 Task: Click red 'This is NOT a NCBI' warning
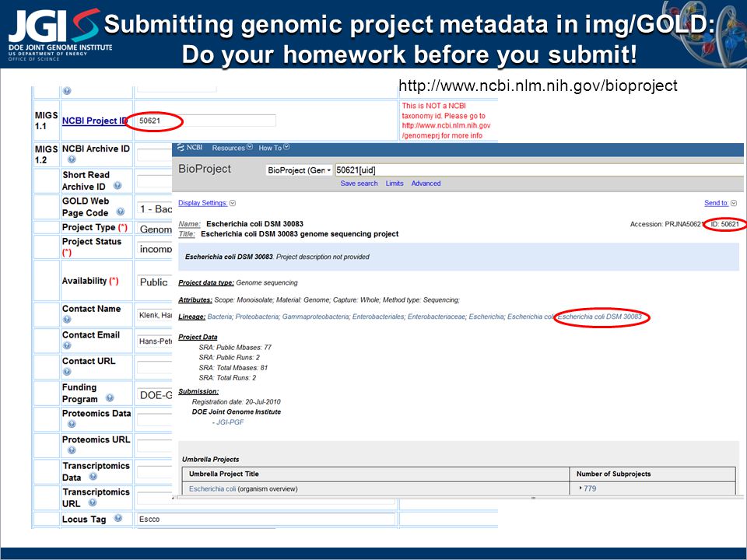coord(446,121)
